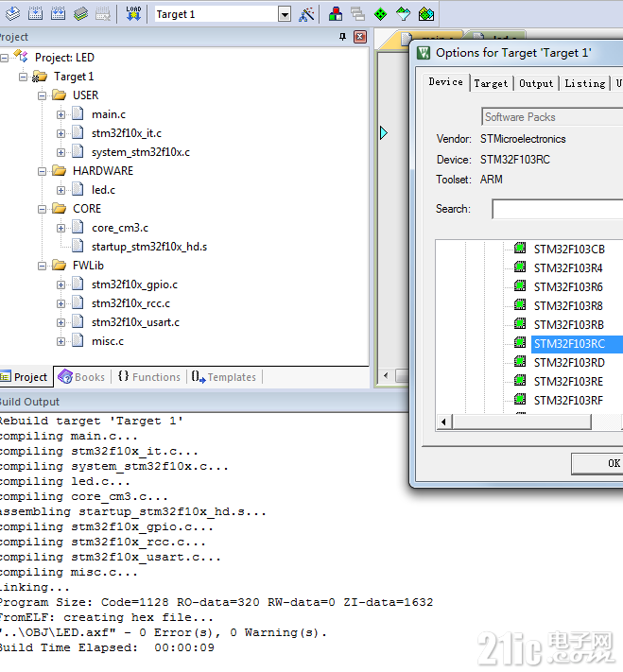The height and width of the screenshot is (672, 623).
Task: Click the HARDWARE group folder icon
Action: [x=60, y=170]
